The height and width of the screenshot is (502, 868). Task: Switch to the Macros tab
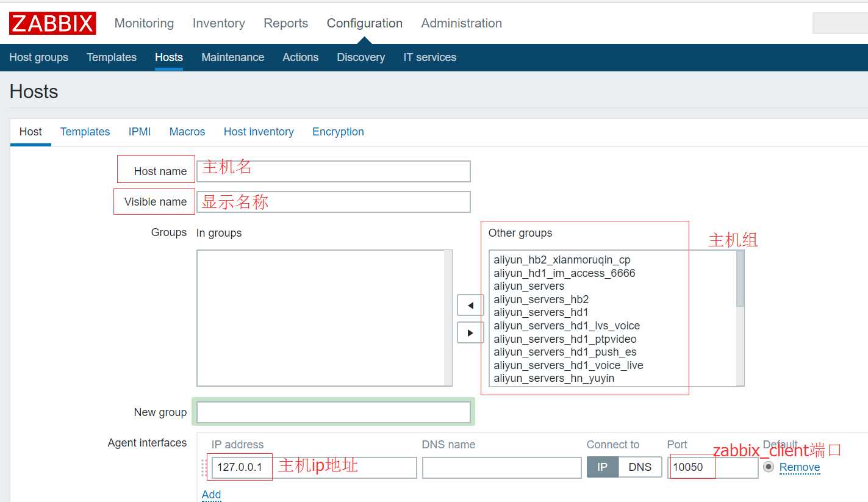click(x=187, y=132)
